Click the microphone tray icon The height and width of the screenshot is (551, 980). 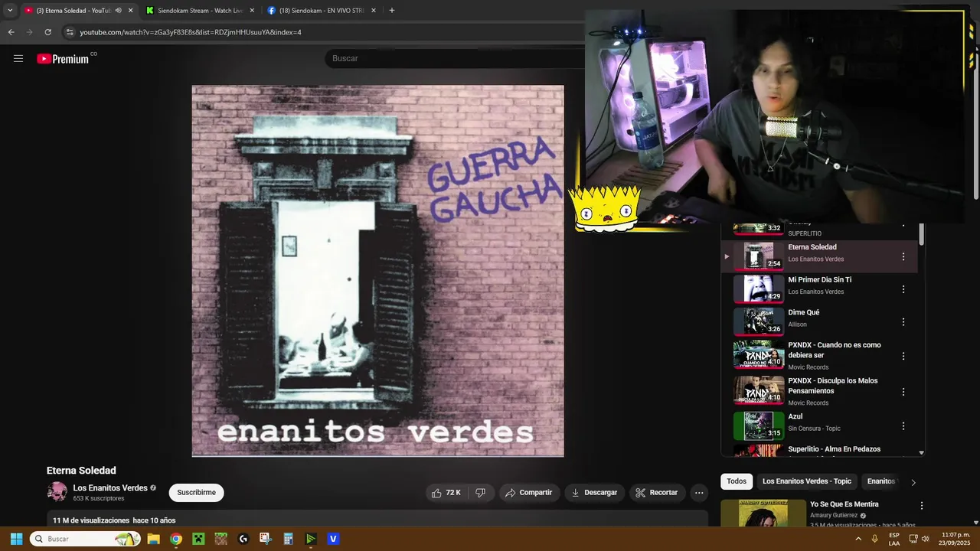pos(874,539)
